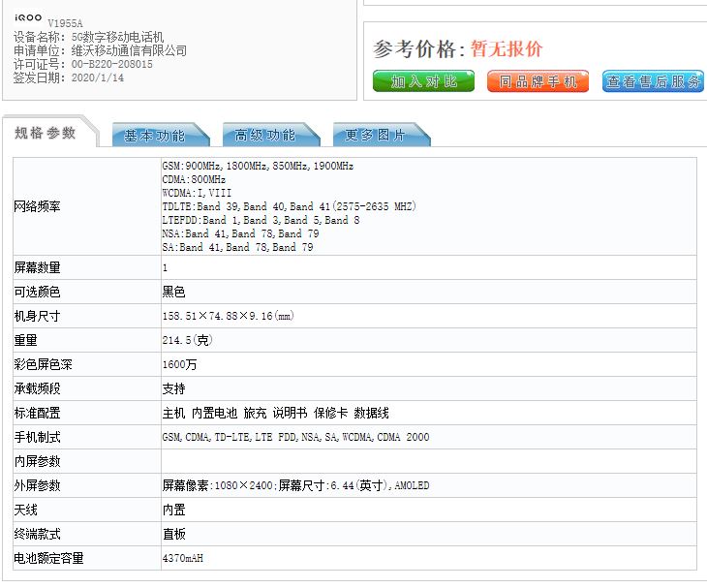This screenshot has height=588, width=707.
Task: Click the SA band line
Action: [237, 247]
